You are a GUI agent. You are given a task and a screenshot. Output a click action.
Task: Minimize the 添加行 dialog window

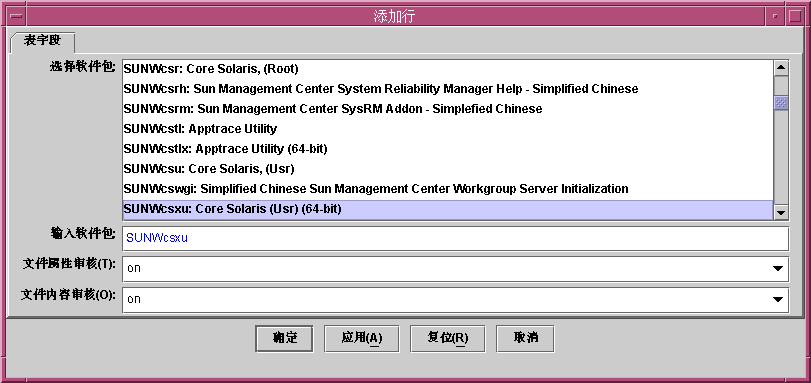(775, 16)
